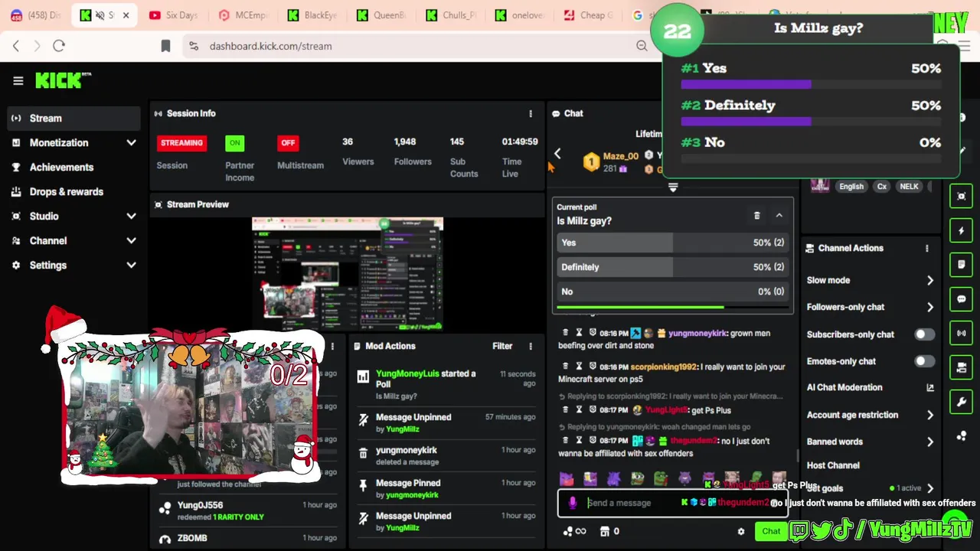The height and width of the screenshot is (551, 980).
Task: Click the chat scrollbar
Action: click(797, 455)
